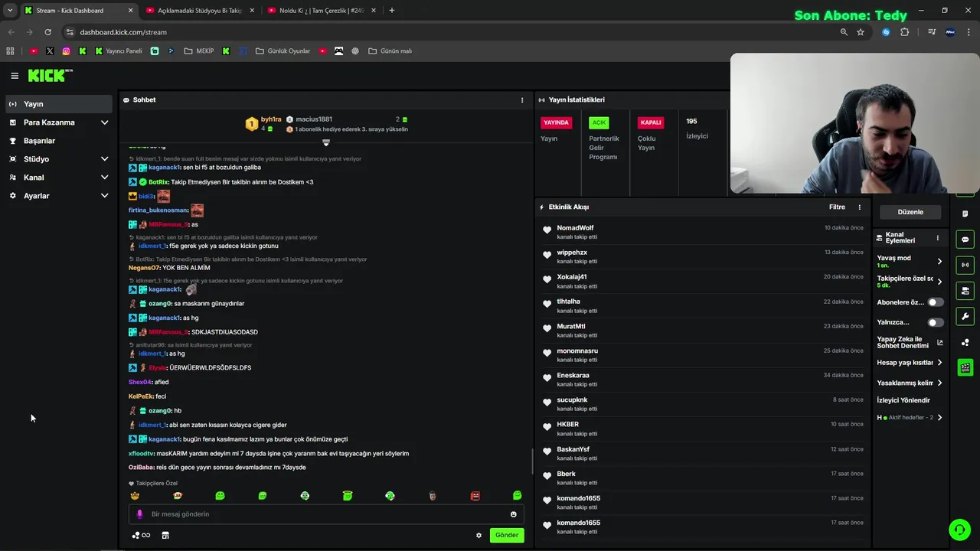Image resolution: width=980 pixels, height=551 pixels.
Task: Click the zoom magnifier icon in address bar
Action: click(x=844, y=32)
